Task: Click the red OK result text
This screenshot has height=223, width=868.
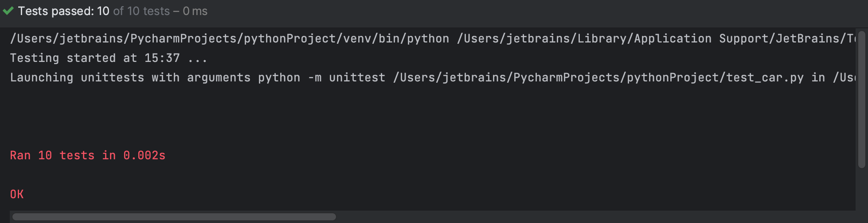Action: click(17, 195)
